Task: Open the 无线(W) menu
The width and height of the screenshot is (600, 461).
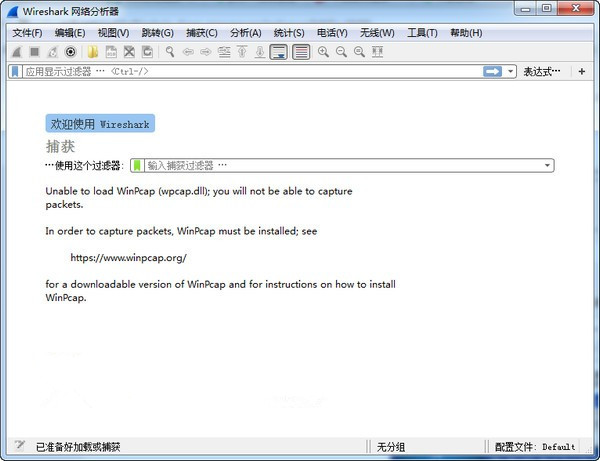Action: (377, 33)
